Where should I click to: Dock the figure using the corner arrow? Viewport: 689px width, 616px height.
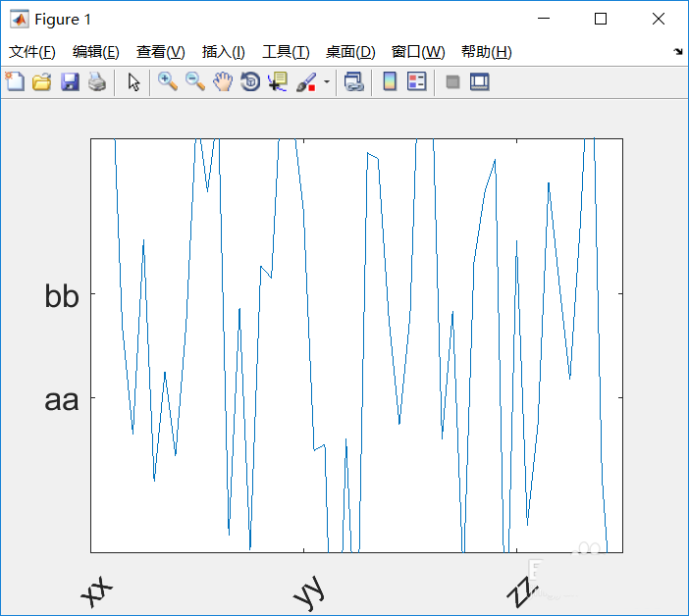tap(678, 52)
